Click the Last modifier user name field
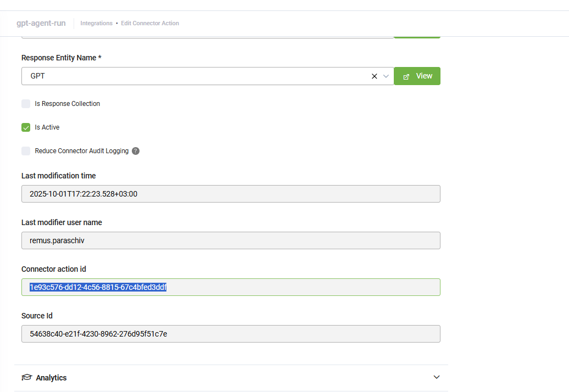Image resolution: width=569 pixels, height=392 pixels. pyautogui.click(x=231, y=240)
